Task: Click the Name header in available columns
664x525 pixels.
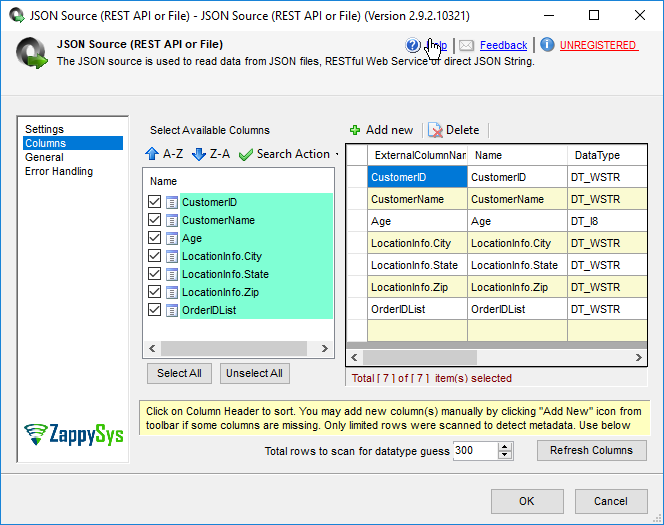Action: coord(163,181)
